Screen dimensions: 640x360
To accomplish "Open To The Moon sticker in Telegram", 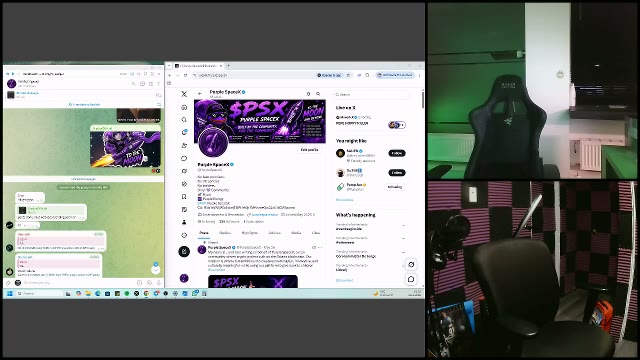I will pos(125,150).
